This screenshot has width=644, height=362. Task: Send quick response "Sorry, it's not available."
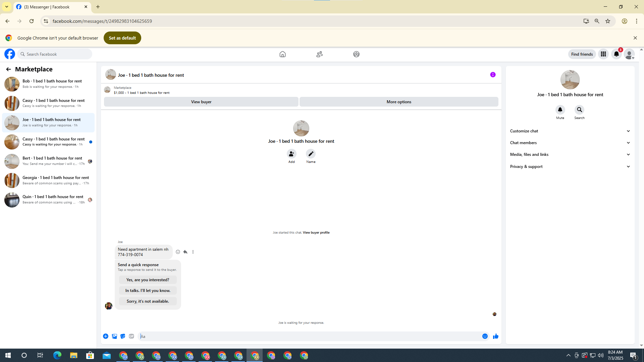tap(148, 301)
